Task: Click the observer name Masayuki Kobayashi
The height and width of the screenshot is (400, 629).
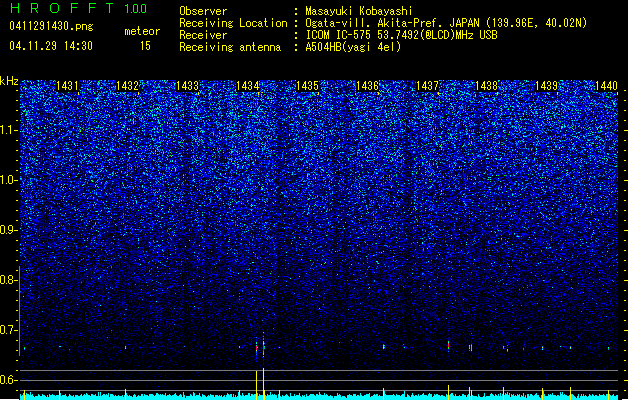Action: click(x=359, y=11)
